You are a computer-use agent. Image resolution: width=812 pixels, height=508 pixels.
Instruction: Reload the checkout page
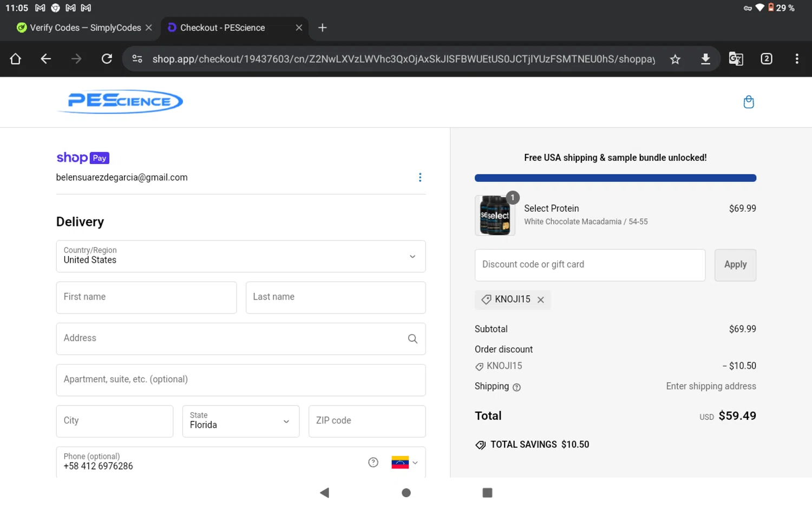107,59
